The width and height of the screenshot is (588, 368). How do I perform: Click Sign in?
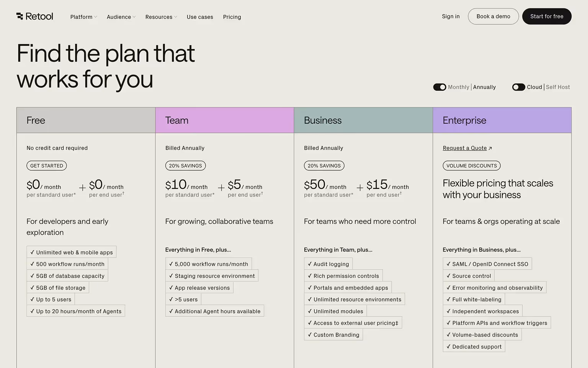click(x=451, y=16)
